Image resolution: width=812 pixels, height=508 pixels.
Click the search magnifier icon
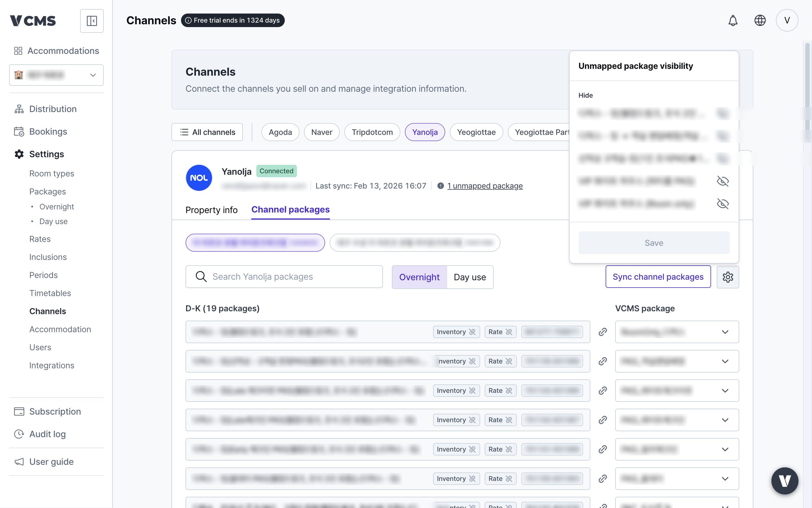click(x=201, y=277)
